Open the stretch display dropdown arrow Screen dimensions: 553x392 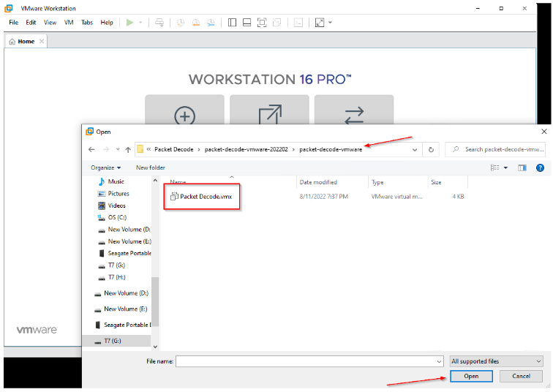tap(330, 23)
